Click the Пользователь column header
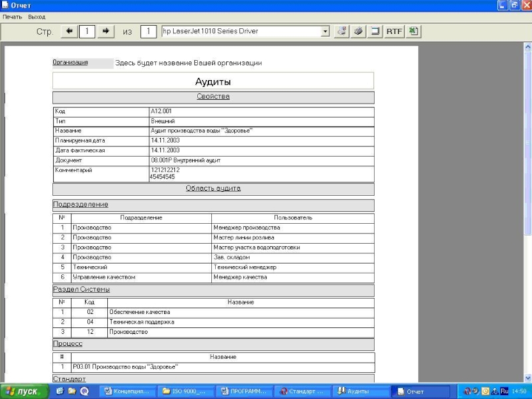Image resolution: width=532 pixels, height=399 pixels. pos(293,218)
